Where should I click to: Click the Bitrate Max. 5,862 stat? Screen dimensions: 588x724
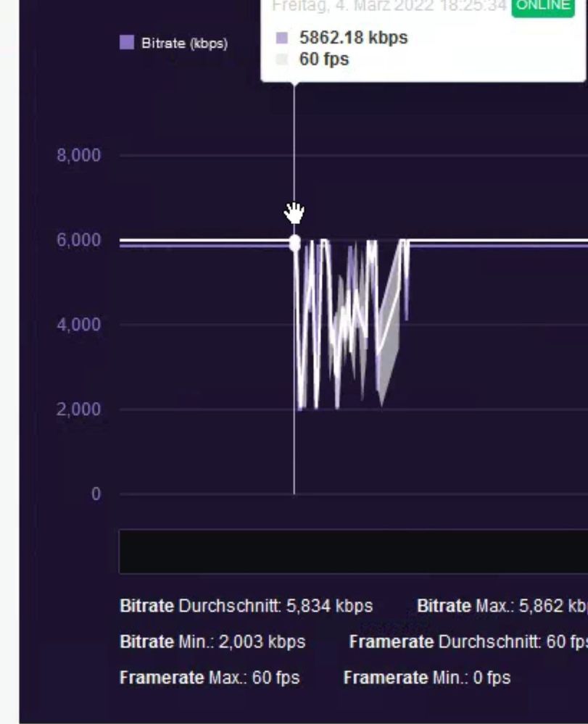(502, 606)
